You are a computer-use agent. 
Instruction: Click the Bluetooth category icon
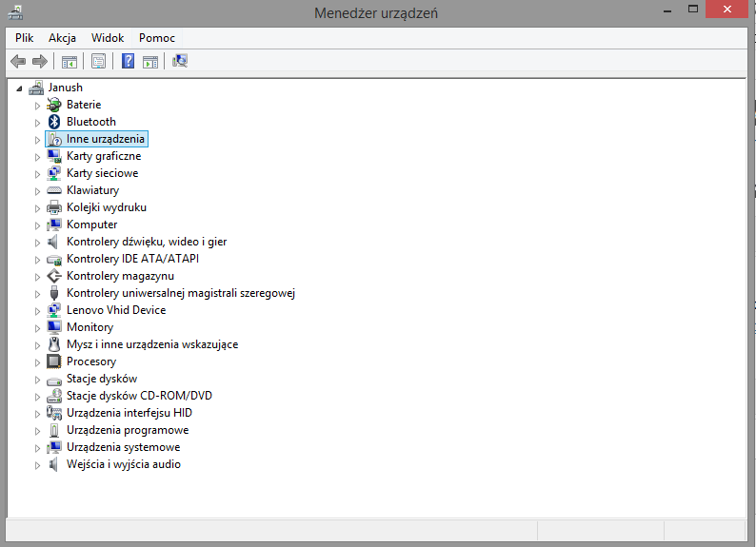(54, 122)
